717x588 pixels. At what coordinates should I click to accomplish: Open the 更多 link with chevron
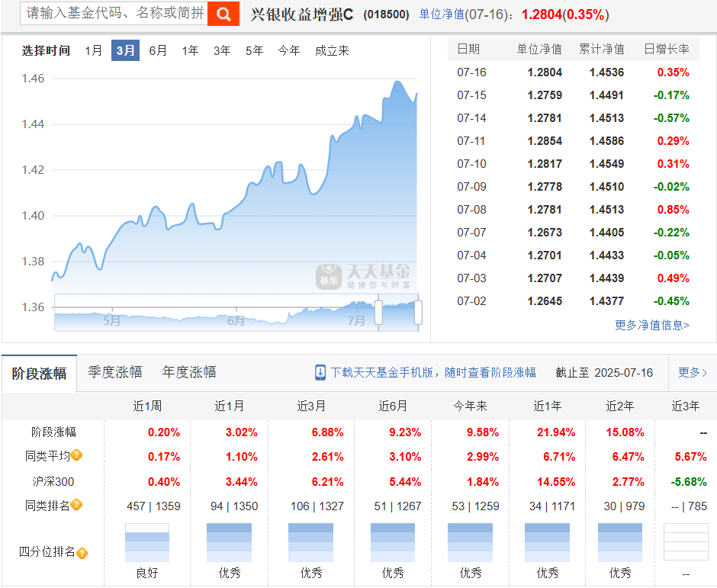click(x=693, y=373)
